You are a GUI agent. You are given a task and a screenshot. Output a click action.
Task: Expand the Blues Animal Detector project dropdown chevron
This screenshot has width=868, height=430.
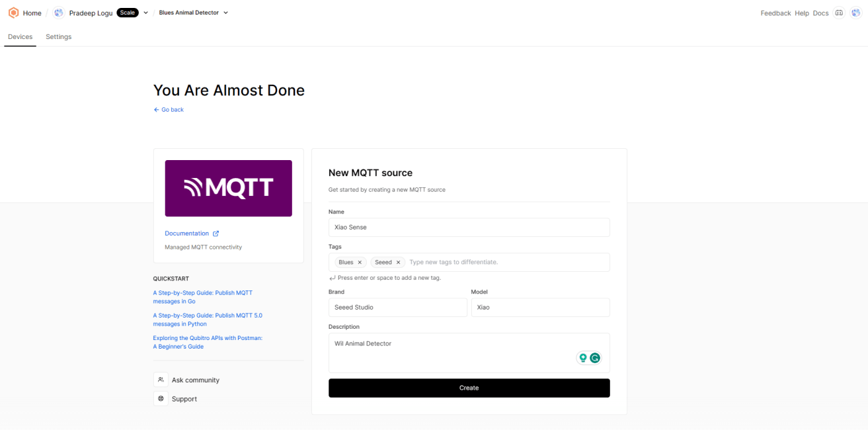point(225,13)
